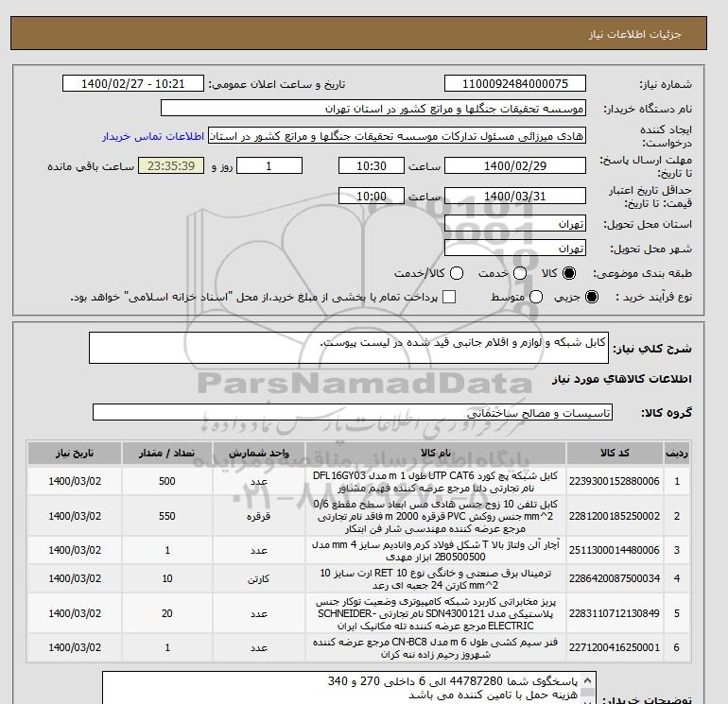Click the RET 10 terminal item name
The width and height of the screenshot is (728, 704).
tap(436, 578)
